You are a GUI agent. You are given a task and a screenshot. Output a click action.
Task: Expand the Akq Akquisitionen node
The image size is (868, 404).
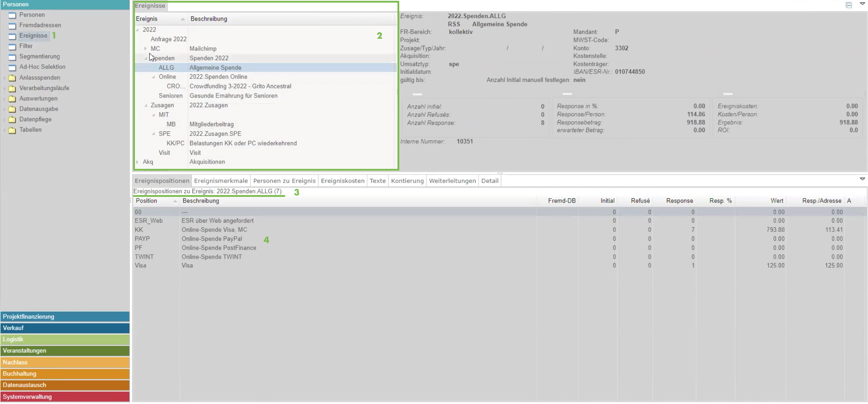pos(137,162)
